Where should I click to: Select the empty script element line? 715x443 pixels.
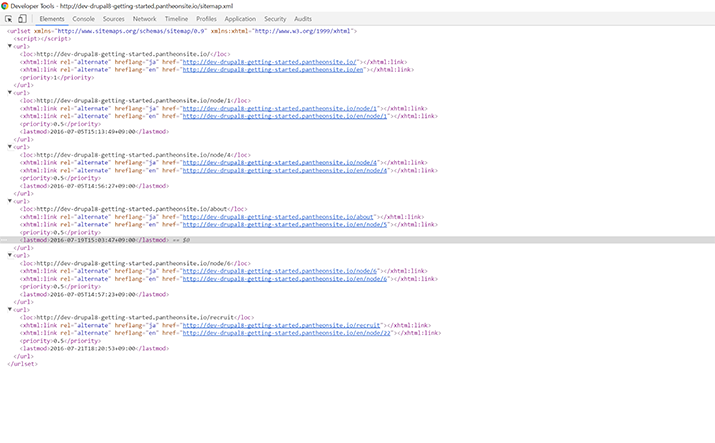42,39
